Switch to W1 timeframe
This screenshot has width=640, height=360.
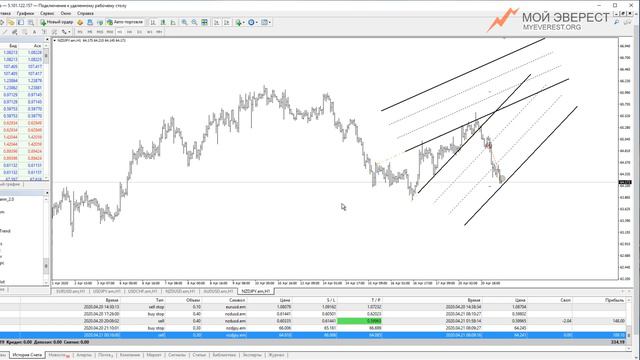tap(149, 32)
